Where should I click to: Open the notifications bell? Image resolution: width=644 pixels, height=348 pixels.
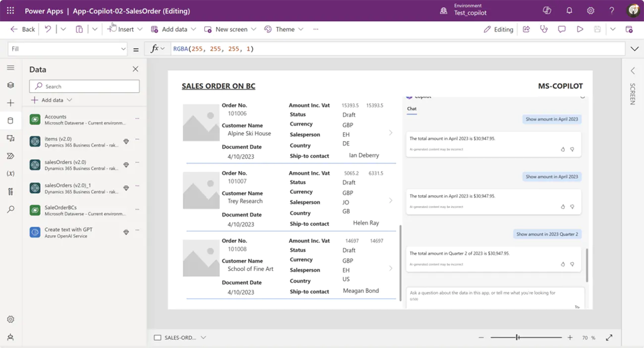(x=569, y=10)
